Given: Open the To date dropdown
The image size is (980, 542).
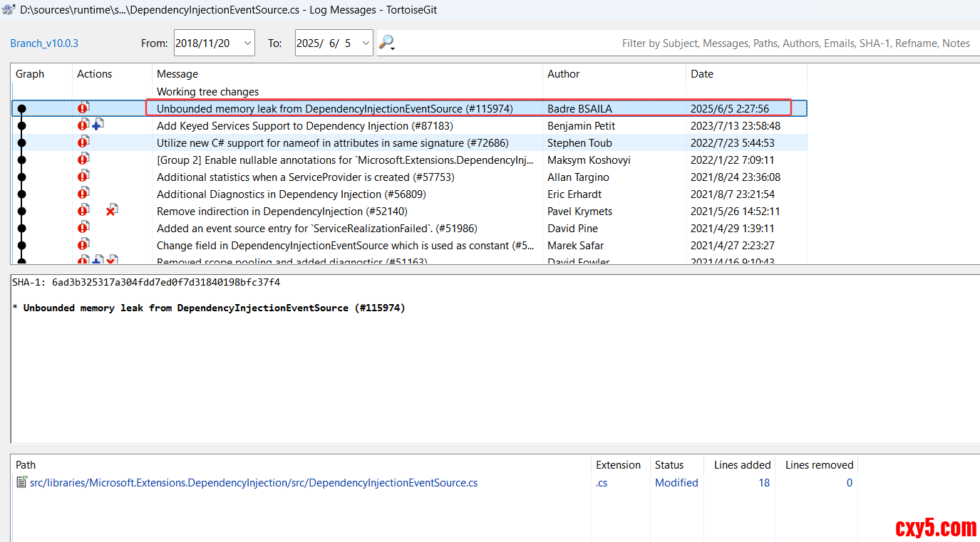Looking at the screenshot, I should pyautogui.click(x=366, y=43).
